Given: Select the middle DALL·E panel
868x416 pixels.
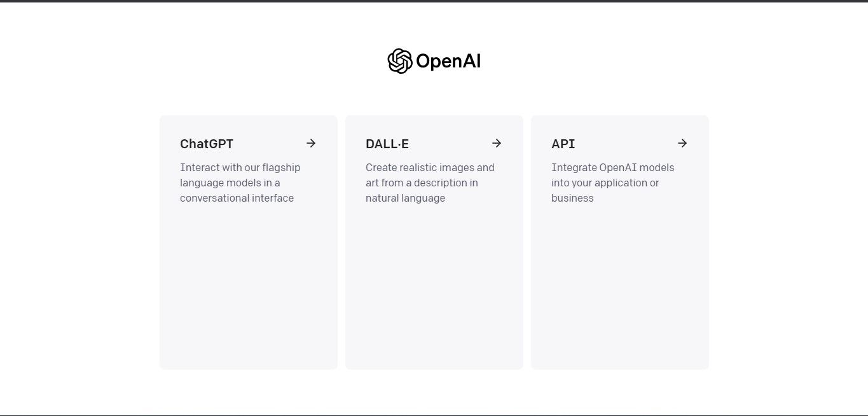Looking at the screenshot, I should point(434,242).
